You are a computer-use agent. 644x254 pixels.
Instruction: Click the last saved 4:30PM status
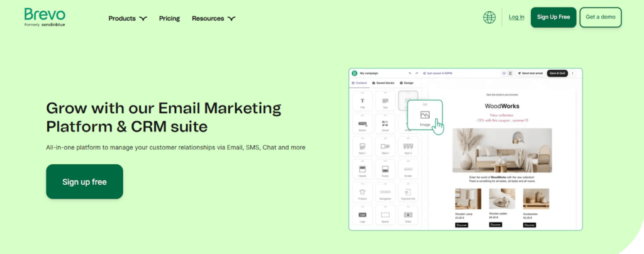[x=438, y=74]
